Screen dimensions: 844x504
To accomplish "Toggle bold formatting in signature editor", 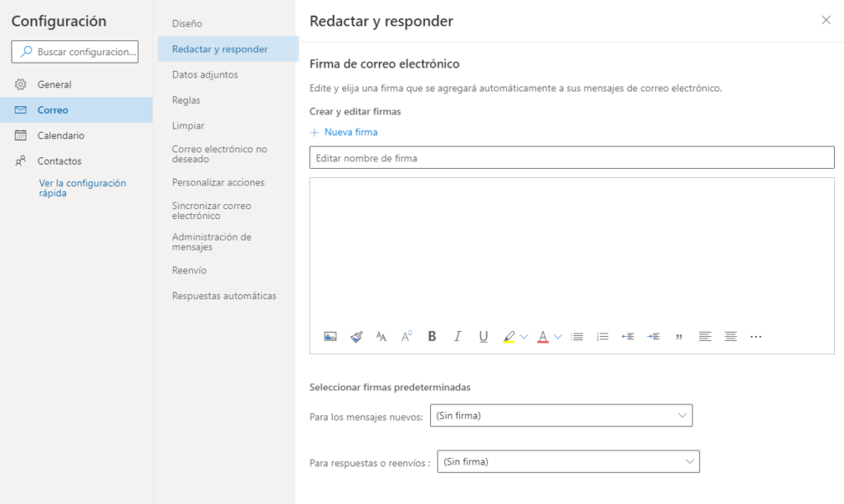I will 432,336.
